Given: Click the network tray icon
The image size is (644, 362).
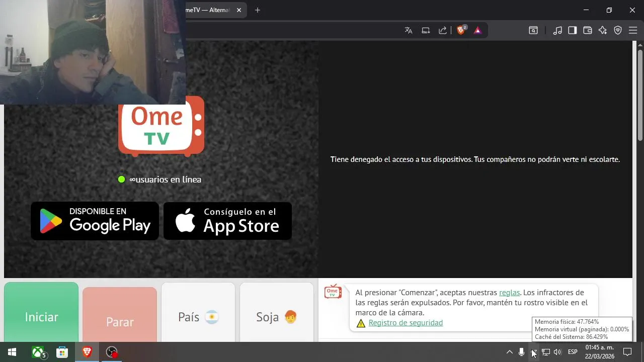Looking at the screenshot, I should tap(545, 352).
